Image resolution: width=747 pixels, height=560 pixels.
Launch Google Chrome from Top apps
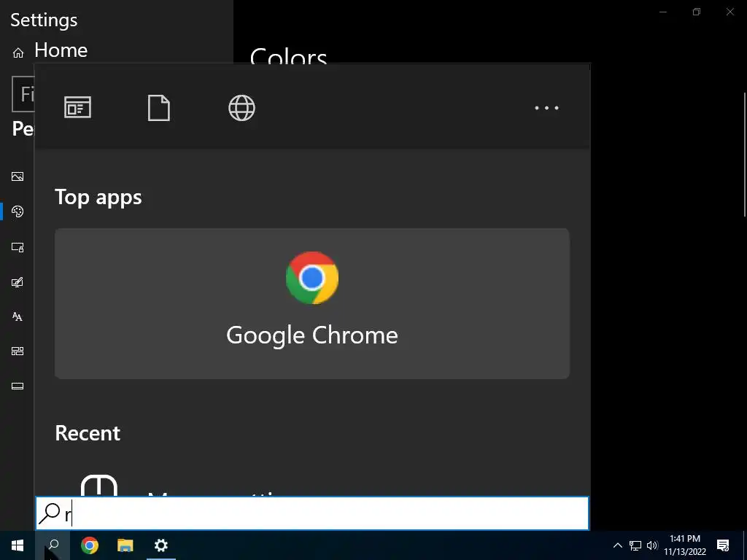point(312,303)
